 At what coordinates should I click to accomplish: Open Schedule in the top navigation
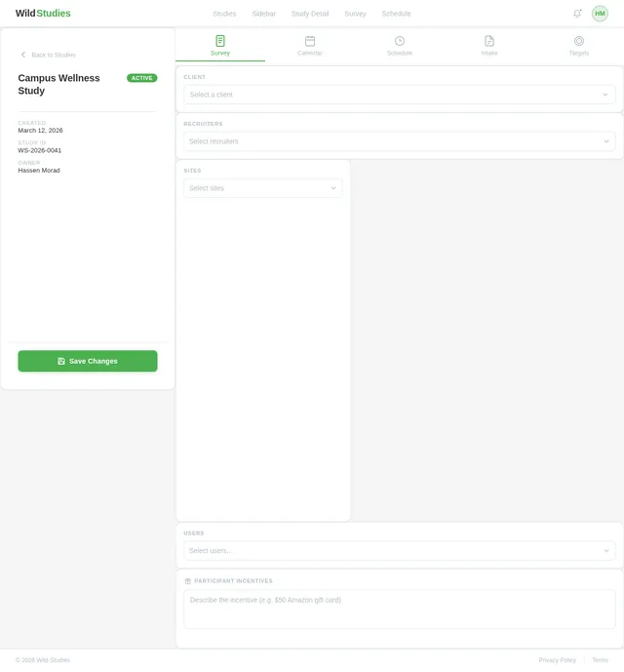[396, 14]
